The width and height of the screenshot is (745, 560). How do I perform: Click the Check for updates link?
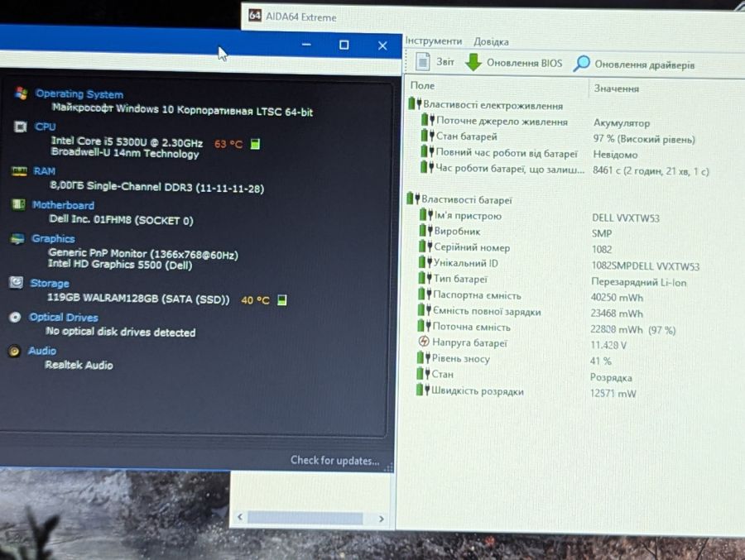(335, 460)
